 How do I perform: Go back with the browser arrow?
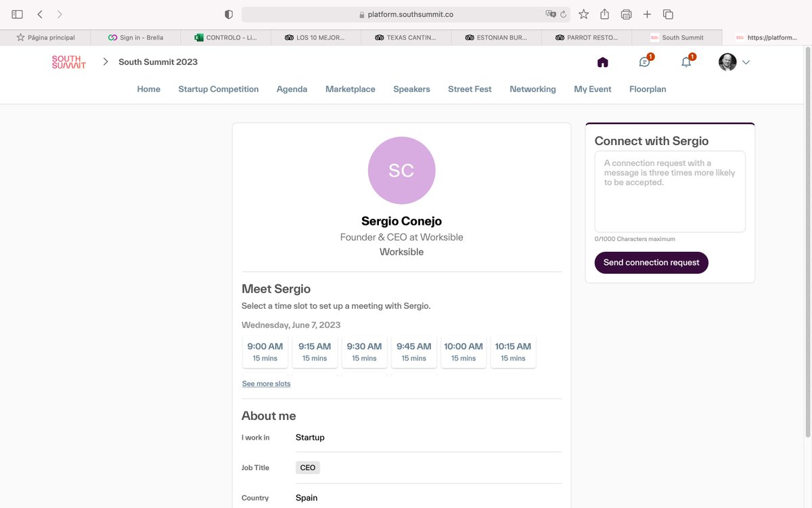tap(40, 14)
